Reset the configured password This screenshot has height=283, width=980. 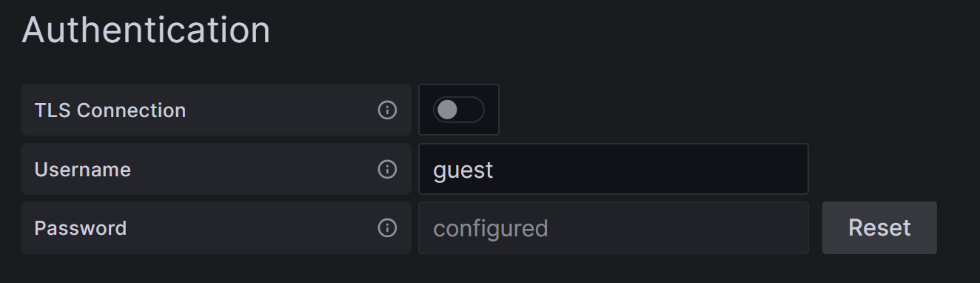(879, 227)
